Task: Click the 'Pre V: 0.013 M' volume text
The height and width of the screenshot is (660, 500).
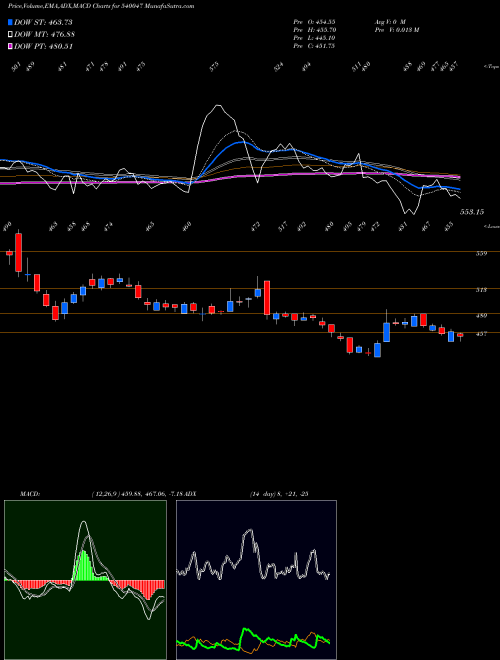Action: (x=396, y=30)
